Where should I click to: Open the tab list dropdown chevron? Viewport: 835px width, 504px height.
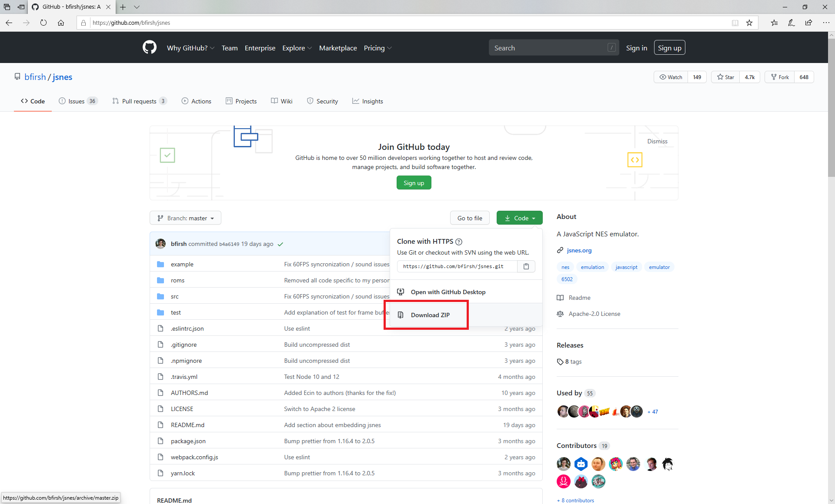coord(137,7)
